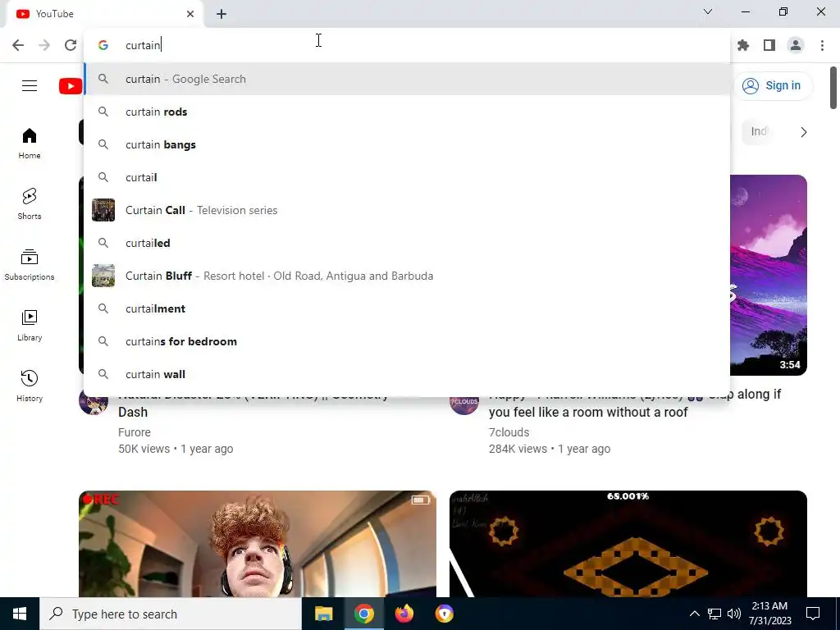
Task: Open the Extensions puzzle icon
Action: point(743,45)
